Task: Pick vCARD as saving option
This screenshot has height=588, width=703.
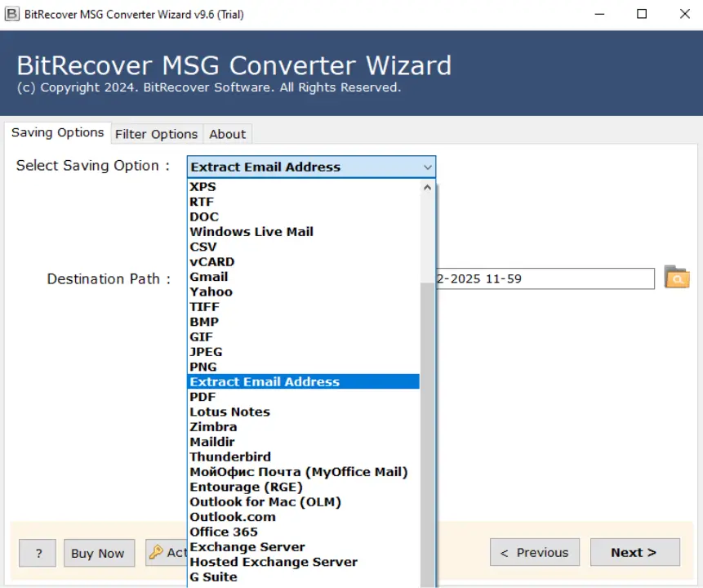Action: pos(304,261)
